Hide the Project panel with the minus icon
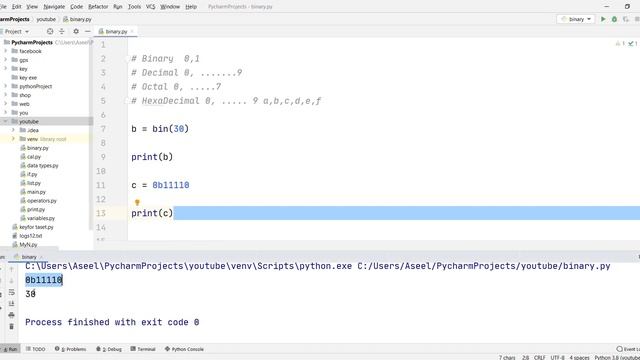This screenshot has width=640, height=360. pyautogui.click(x=87, y=31)
